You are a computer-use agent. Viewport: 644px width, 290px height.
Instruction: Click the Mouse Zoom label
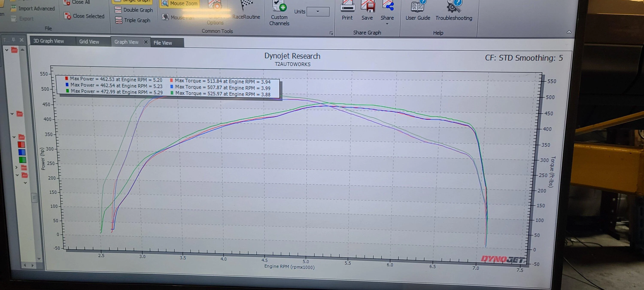(184, 3)
